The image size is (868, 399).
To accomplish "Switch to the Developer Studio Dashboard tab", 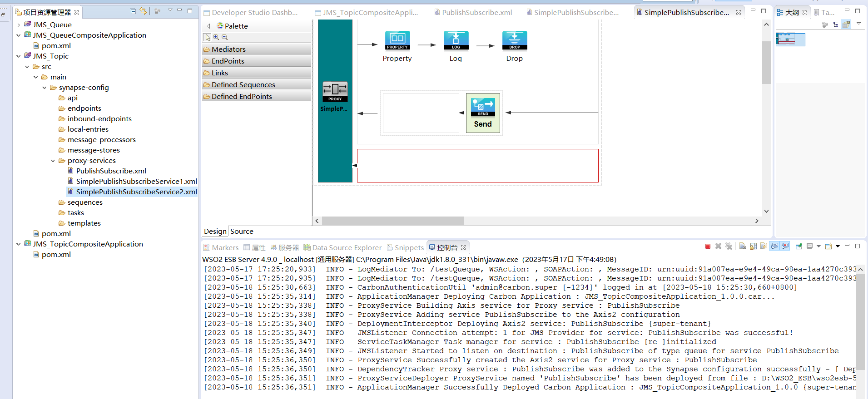I will [251, 12].
